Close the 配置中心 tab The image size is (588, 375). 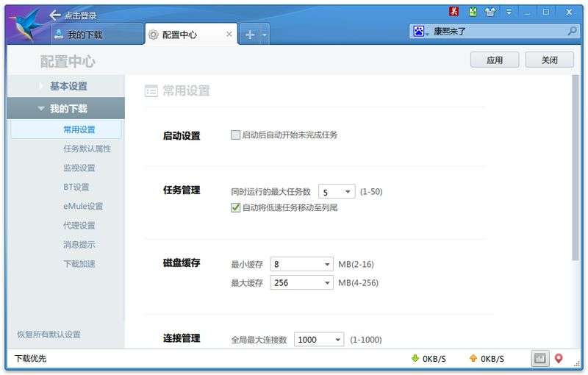pos(229,34)
